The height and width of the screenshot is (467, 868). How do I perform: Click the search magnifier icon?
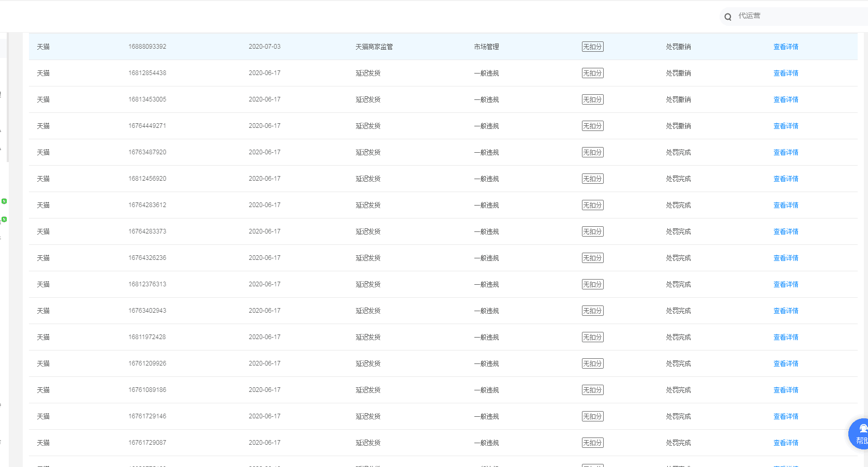coord(728,17)
